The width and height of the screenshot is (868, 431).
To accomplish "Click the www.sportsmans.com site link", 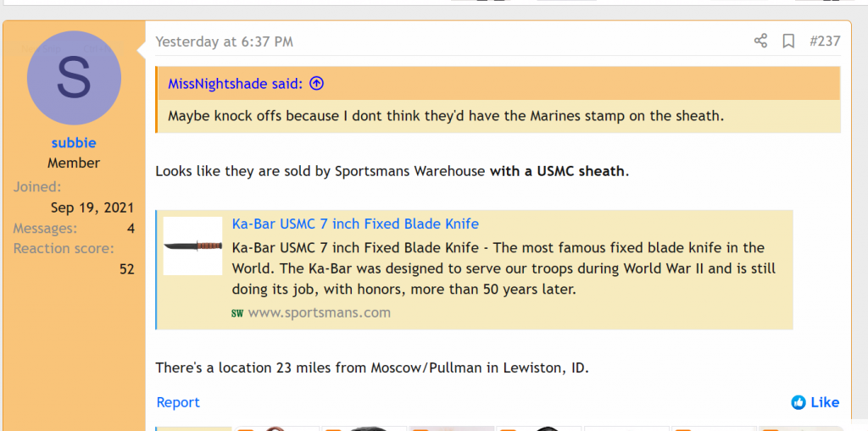I will [320, 312].
